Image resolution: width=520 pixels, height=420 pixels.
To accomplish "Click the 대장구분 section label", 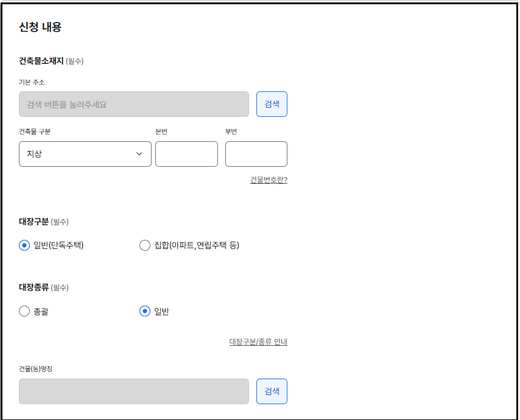I will pos(34,222).
